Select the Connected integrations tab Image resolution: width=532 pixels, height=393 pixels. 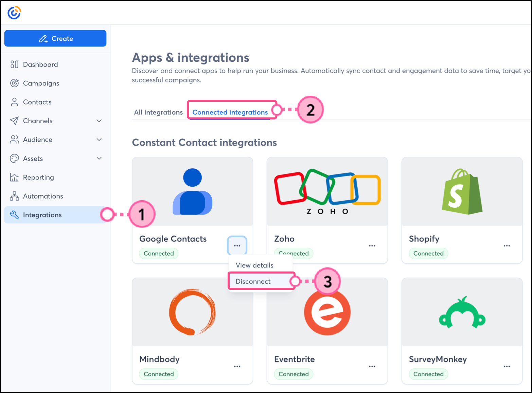tap(230, 112)
